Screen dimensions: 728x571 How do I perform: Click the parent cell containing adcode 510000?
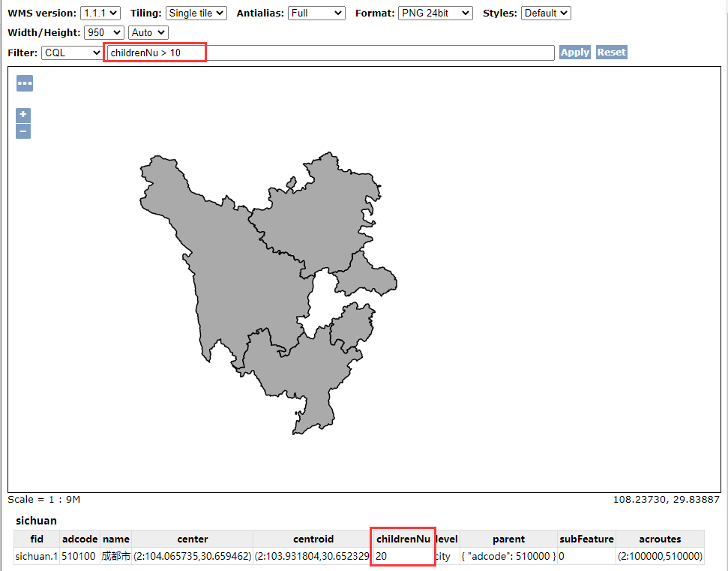508,556
